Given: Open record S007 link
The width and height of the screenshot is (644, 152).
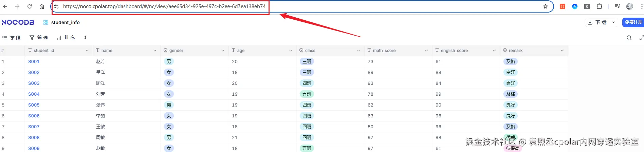Looking at the screenshot, I should click(34, 127).
